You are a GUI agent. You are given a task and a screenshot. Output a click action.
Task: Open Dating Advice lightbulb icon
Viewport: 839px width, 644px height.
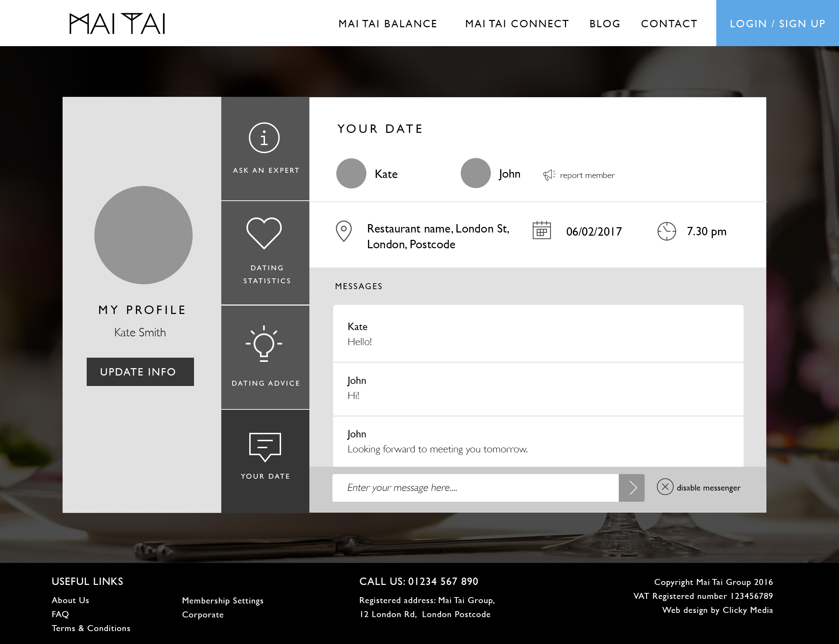[x=264, y=343]
